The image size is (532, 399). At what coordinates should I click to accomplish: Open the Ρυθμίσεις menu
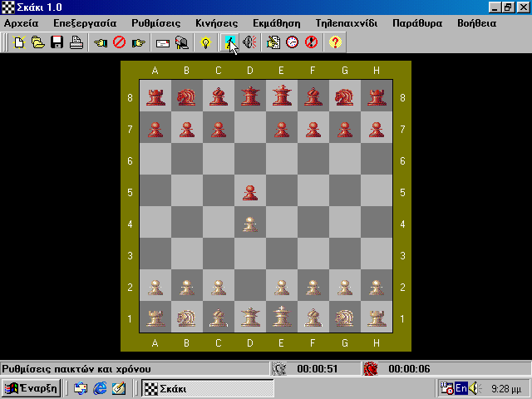pos(156,23)
